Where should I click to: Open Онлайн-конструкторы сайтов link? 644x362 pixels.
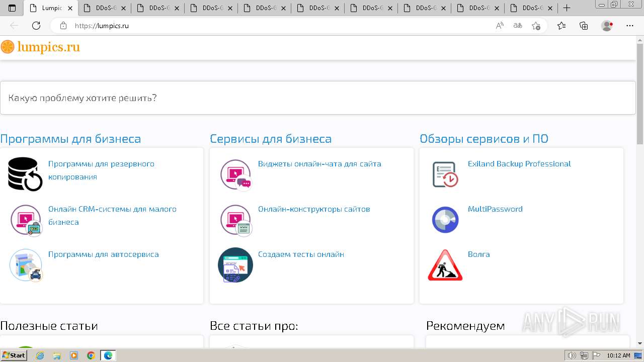click(314, 209)
